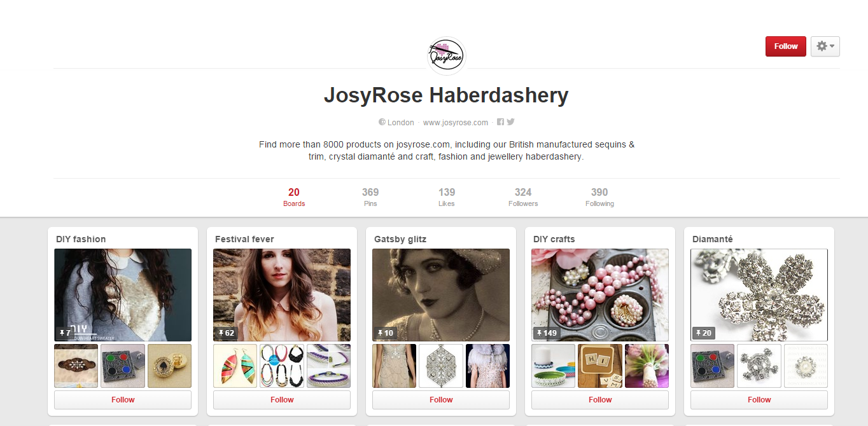Open the gear settings dropdown menu
The image size is (868, 426).
[x=825, y=46]
